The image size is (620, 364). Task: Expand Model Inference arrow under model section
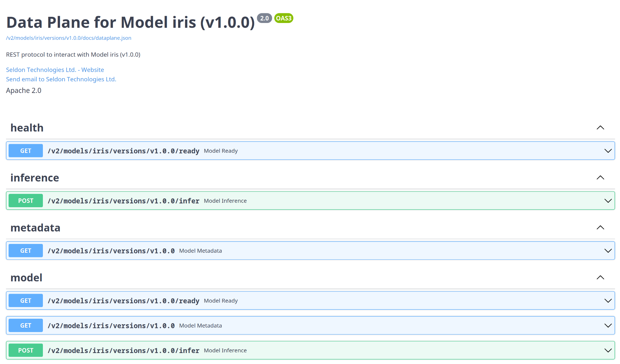click(608, 351)
